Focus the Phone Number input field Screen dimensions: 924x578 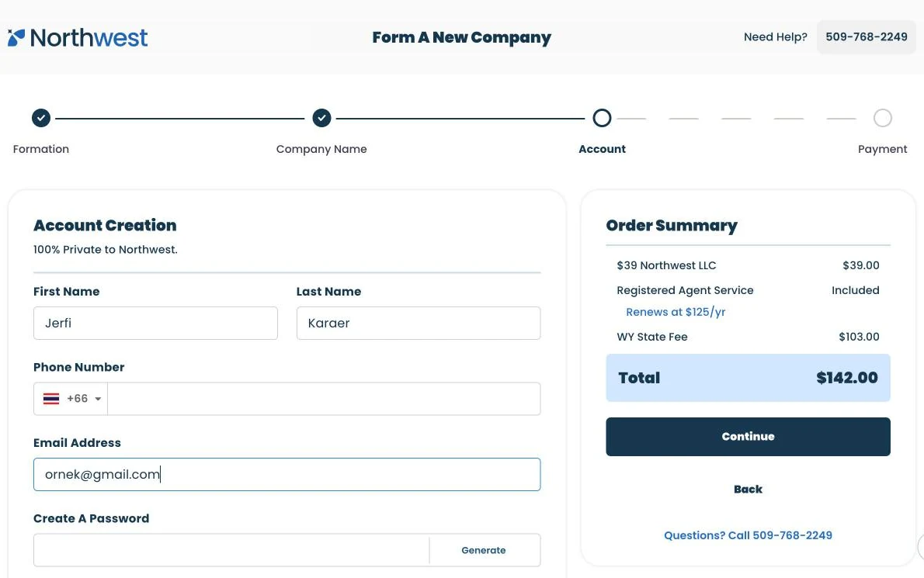(x=324, y=399)
